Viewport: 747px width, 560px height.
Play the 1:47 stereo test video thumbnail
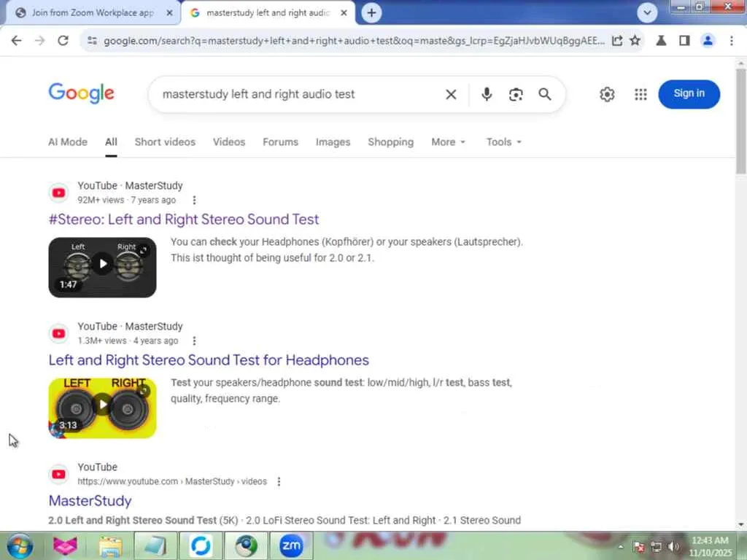click(102, 267)
